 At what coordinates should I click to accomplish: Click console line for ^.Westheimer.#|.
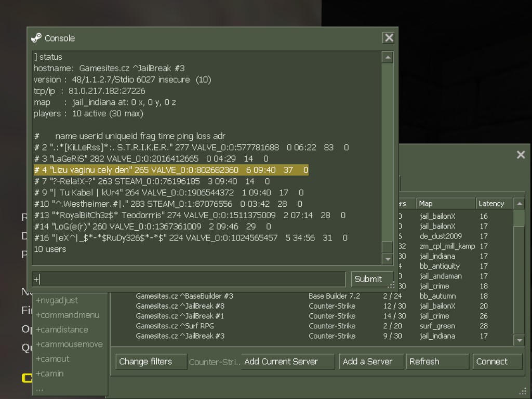pos(168,204)
